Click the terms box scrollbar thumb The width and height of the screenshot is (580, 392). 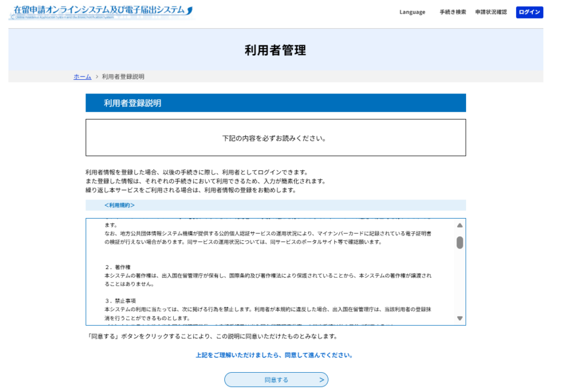[x=459, y=242]
